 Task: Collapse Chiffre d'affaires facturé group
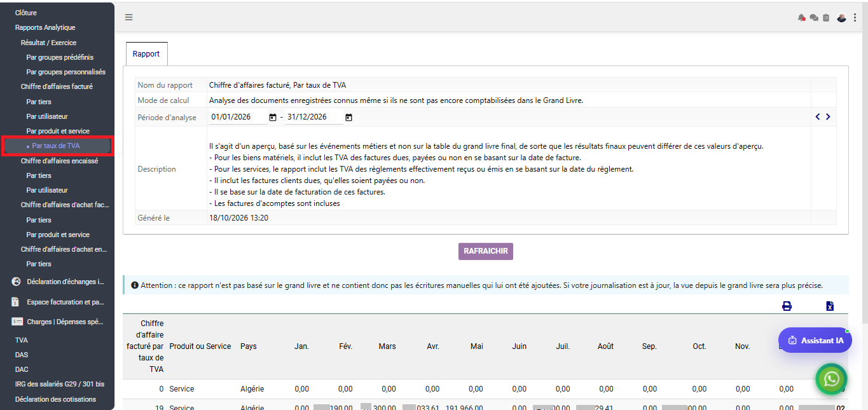tap(57, 86)
